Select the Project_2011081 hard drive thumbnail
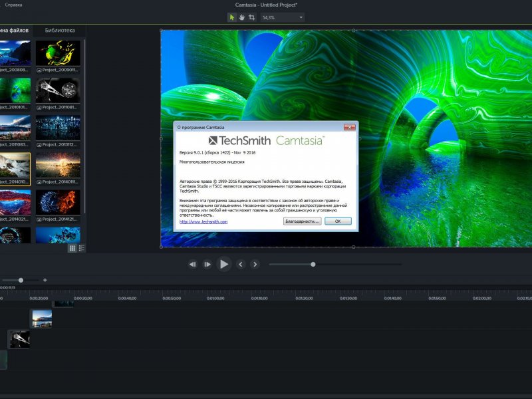 point(58,90)
